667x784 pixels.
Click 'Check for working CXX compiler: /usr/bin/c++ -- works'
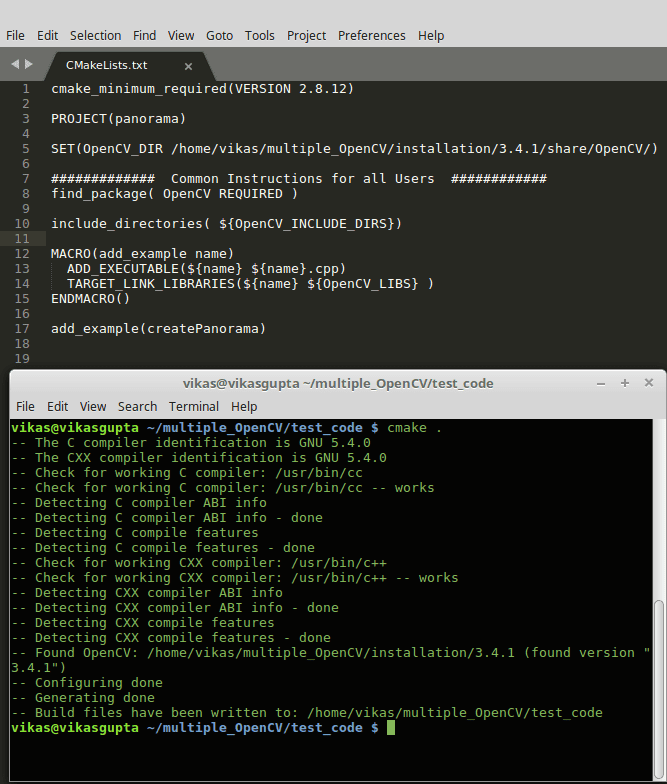click(x=235, y=578)
